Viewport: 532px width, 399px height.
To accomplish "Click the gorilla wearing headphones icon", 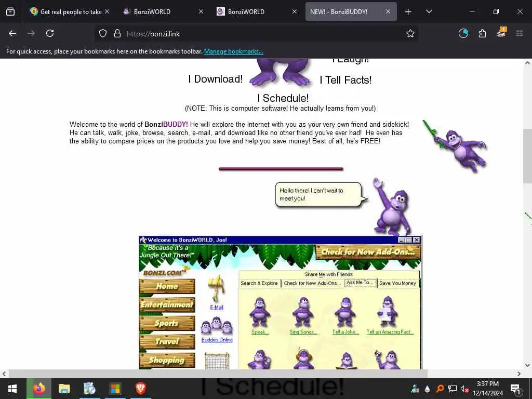I will coord(303,358).
